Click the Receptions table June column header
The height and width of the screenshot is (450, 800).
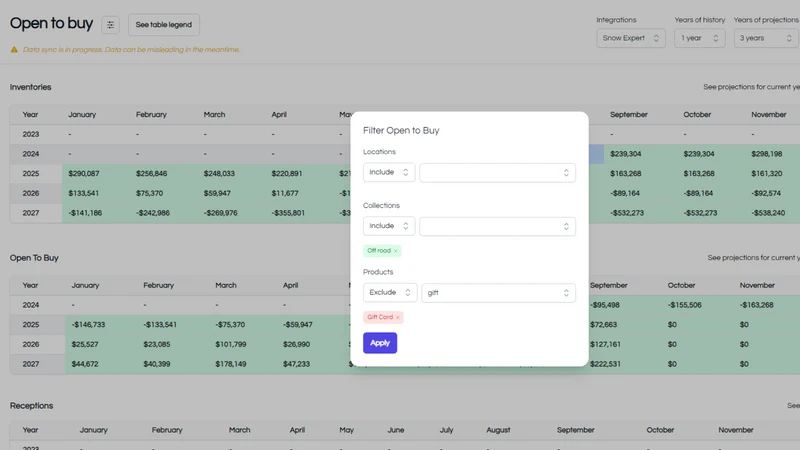[x=395, y=430]
